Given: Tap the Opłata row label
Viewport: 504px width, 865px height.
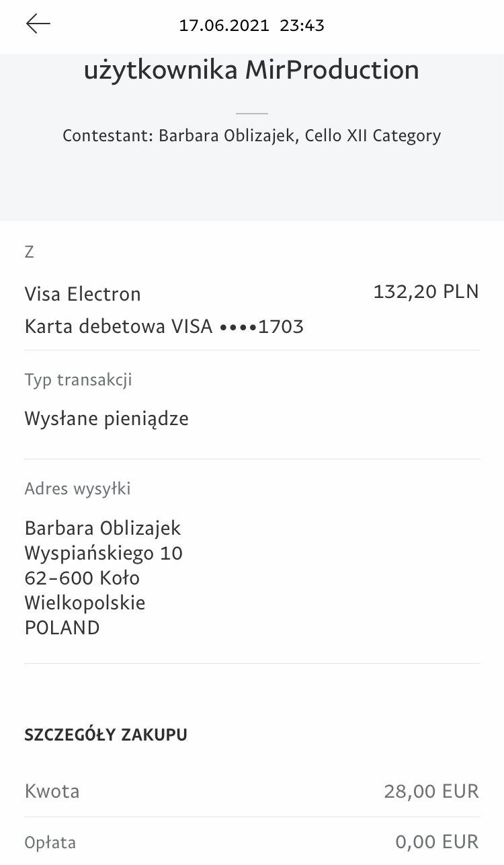Looking at the screenshot, I should pyautogui.click(x=50, y=842).
